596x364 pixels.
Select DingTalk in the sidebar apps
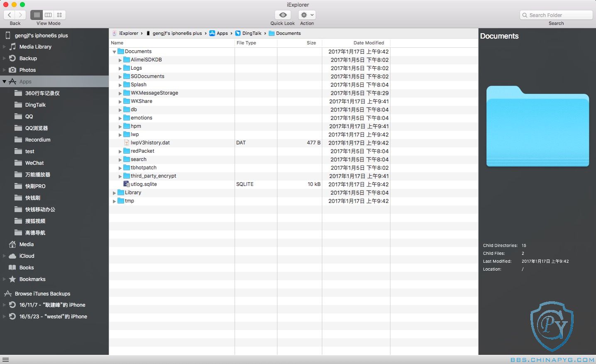point(35,105)
